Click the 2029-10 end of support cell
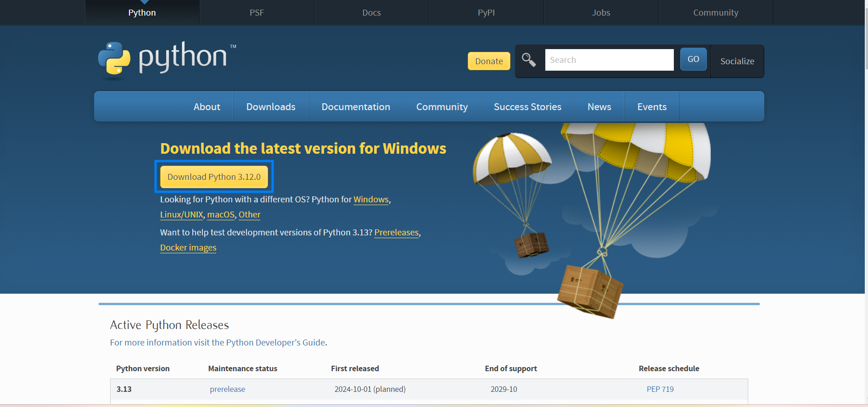 click(x=504, y=389)
